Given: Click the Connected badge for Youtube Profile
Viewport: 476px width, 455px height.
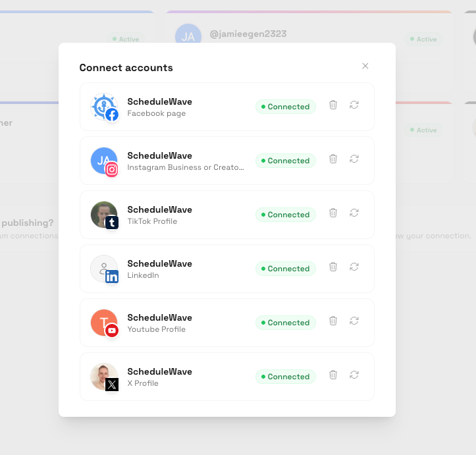Looking at the screenshot, I should (x=285, y=323).
